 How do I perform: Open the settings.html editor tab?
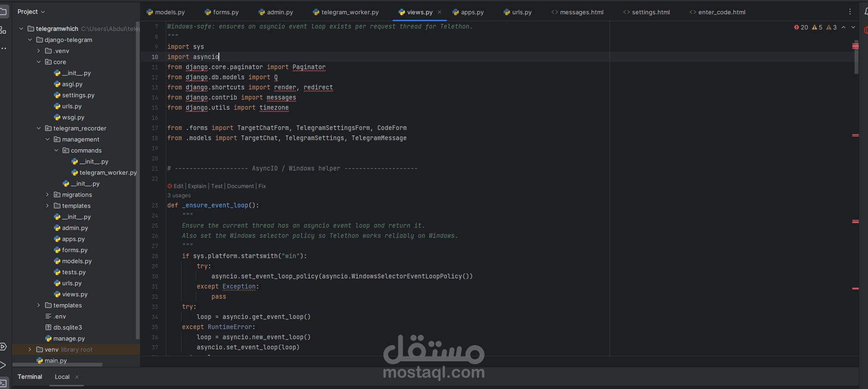(646, 12)
